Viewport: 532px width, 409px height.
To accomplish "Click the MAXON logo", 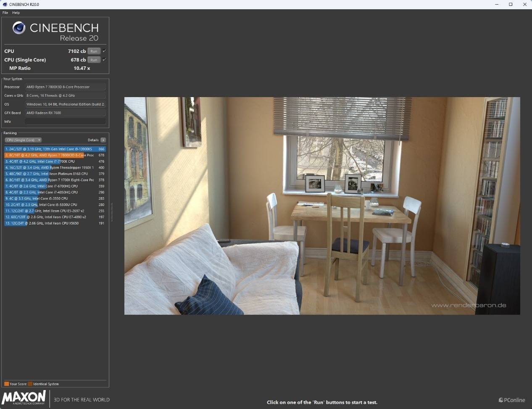I will (24, 398).
